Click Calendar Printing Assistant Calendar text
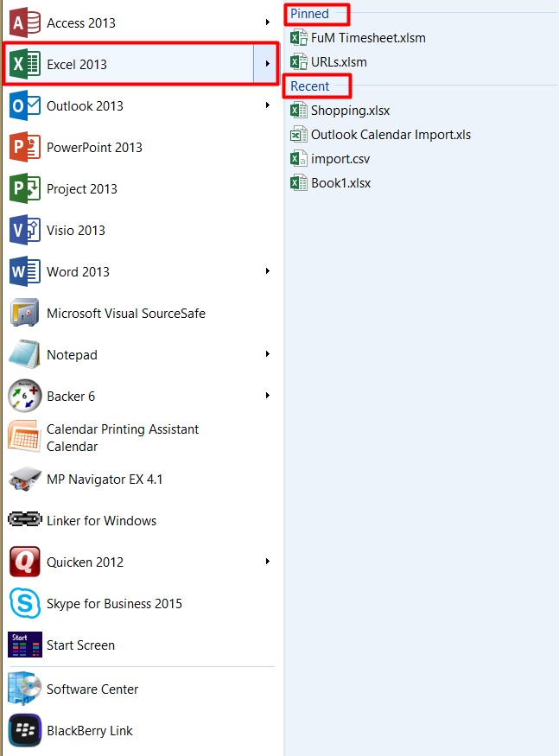The height and width of the screenshot is (756, 559). coord(123,438)
